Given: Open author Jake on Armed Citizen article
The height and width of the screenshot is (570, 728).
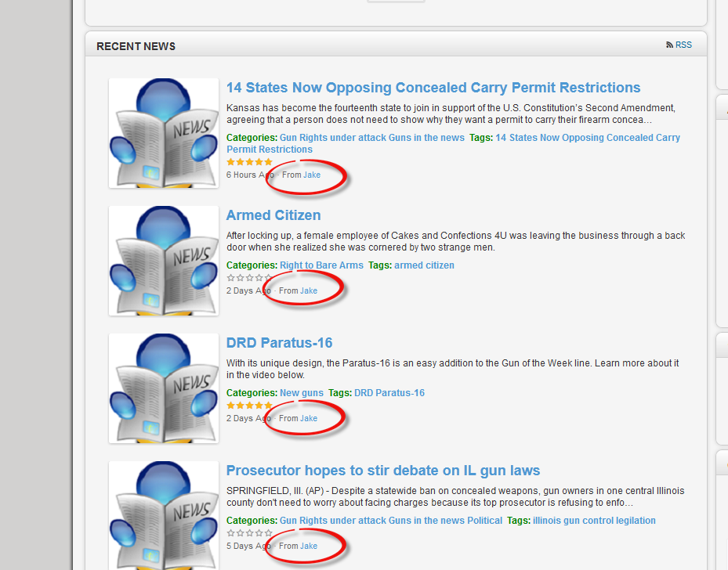Looking at the screenshot, I should click(x=309, y=290).
